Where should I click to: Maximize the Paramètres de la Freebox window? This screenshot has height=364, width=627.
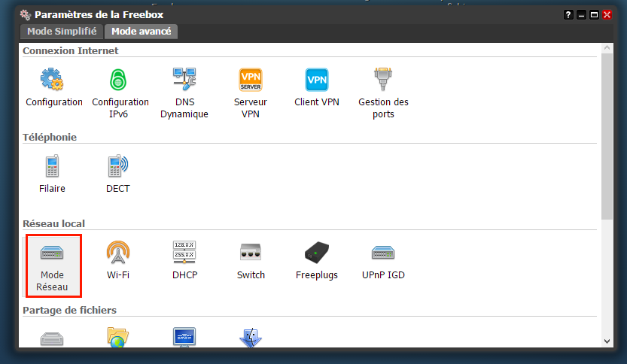[594, 15]
